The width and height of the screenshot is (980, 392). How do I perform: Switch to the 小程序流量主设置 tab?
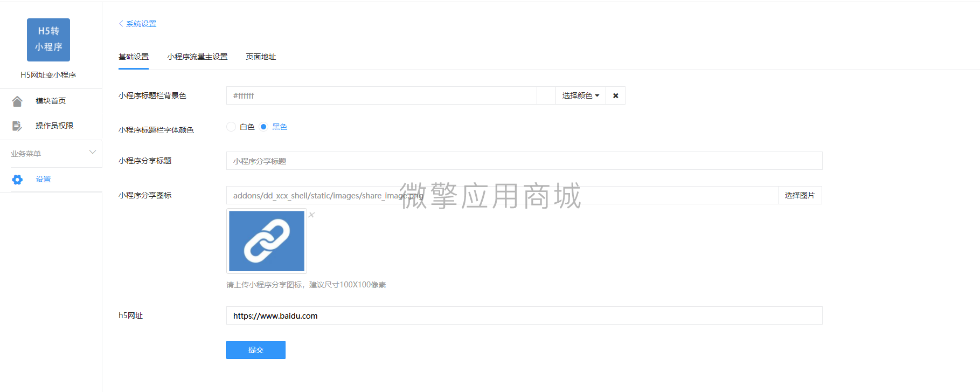(x=197, y=57)
